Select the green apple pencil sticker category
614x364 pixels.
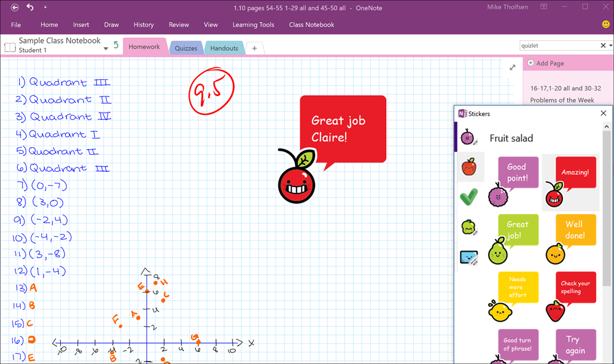coord(469,227)
